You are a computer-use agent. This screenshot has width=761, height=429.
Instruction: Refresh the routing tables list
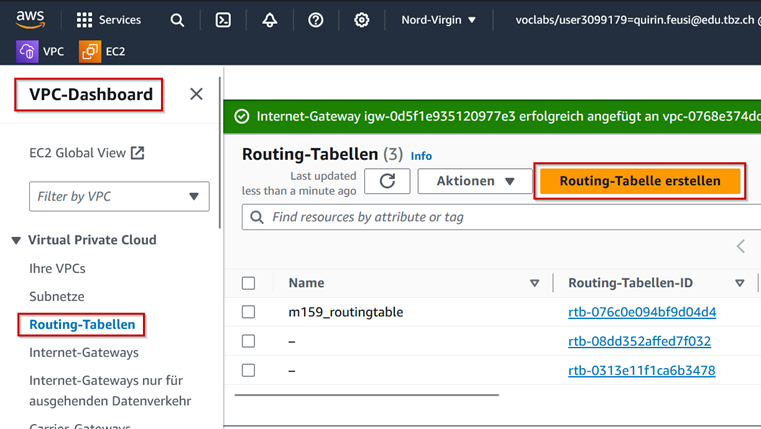(x=387, y=181)
